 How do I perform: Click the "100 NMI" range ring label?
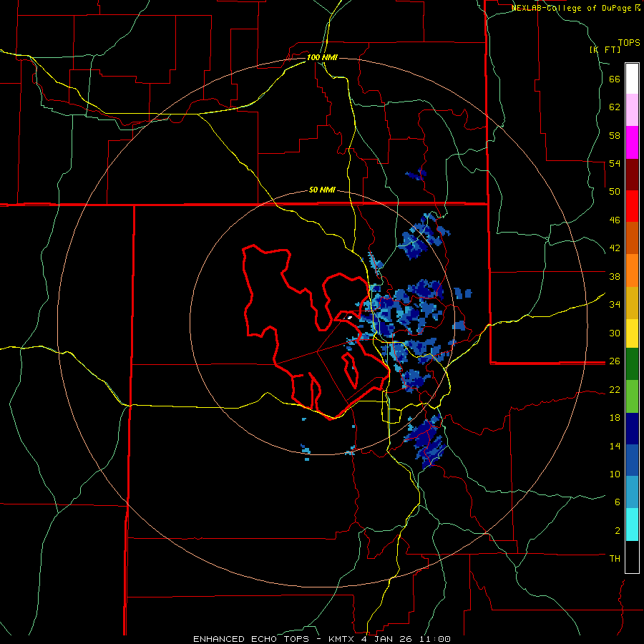pyautogui.click(x=322, y=57)
